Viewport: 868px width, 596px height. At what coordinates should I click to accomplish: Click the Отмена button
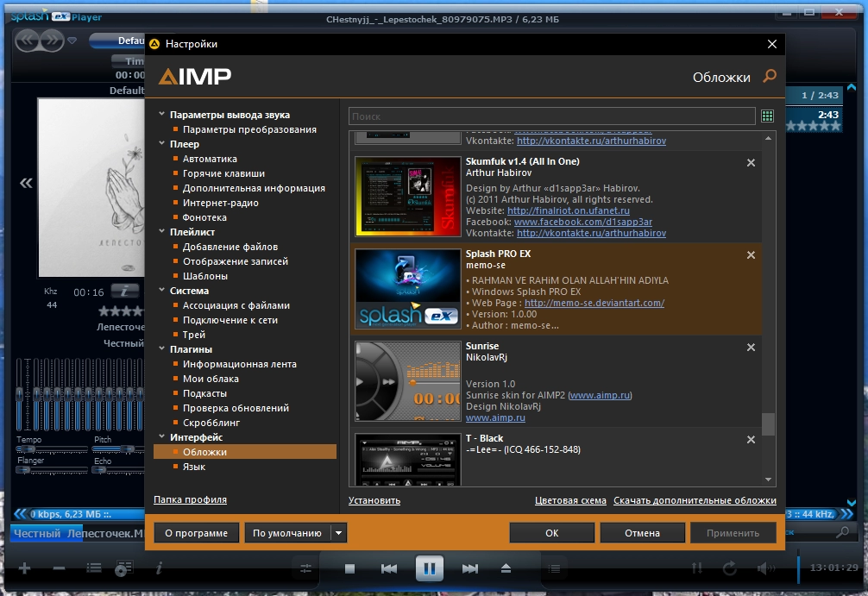[642, 533]
